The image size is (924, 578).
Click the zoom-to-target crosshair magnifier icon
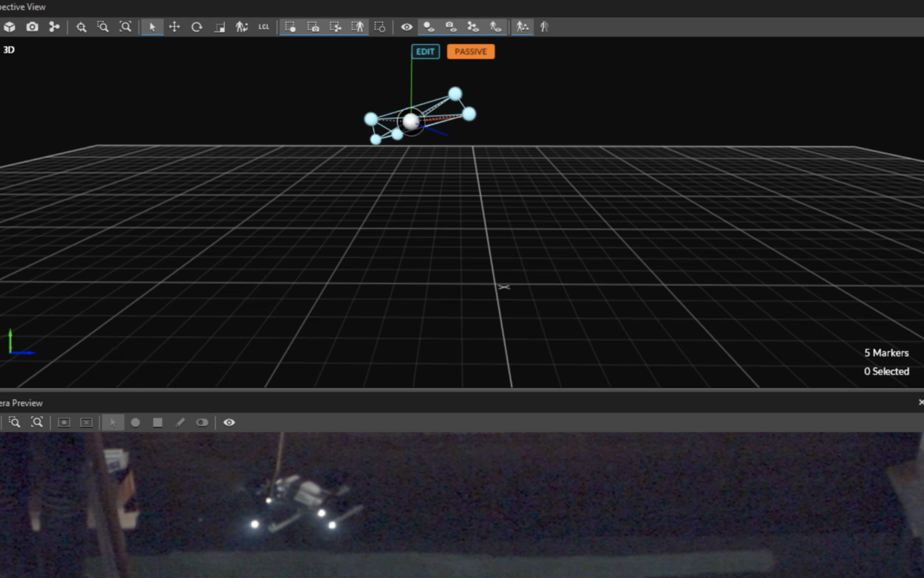point(82,27)
